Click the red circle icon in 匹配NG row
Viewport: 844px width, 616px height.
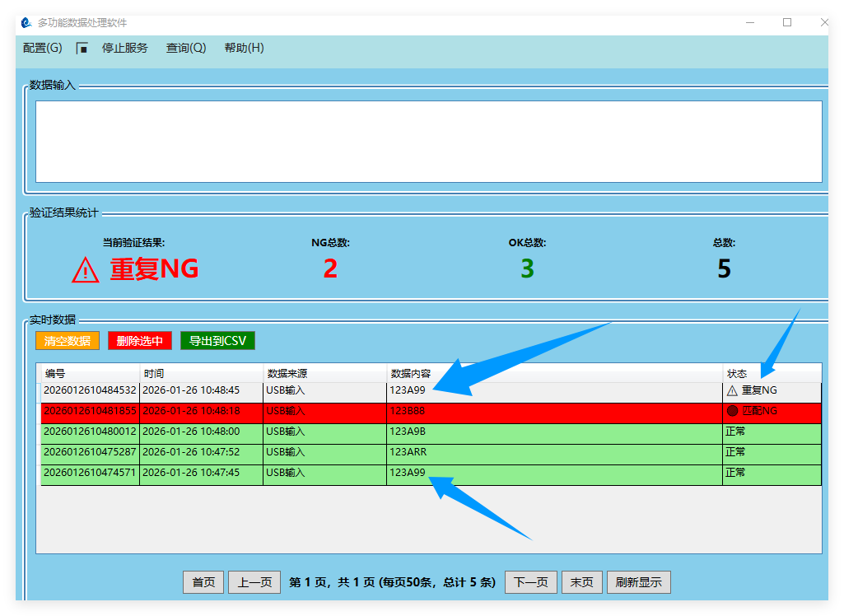[732, 411]
